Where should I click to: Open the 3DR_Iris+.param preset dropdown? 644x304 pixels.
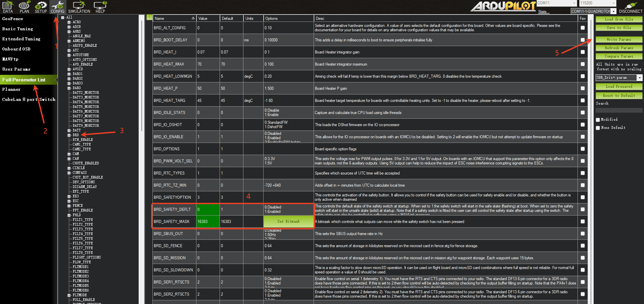click(x=639, y=78)
